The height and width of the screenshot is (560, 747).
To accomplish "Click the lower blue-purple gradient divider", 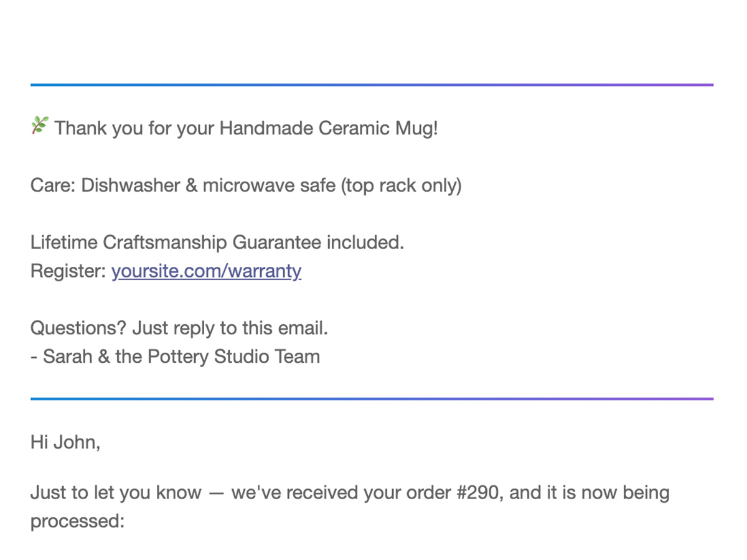I will click(372, 399).
